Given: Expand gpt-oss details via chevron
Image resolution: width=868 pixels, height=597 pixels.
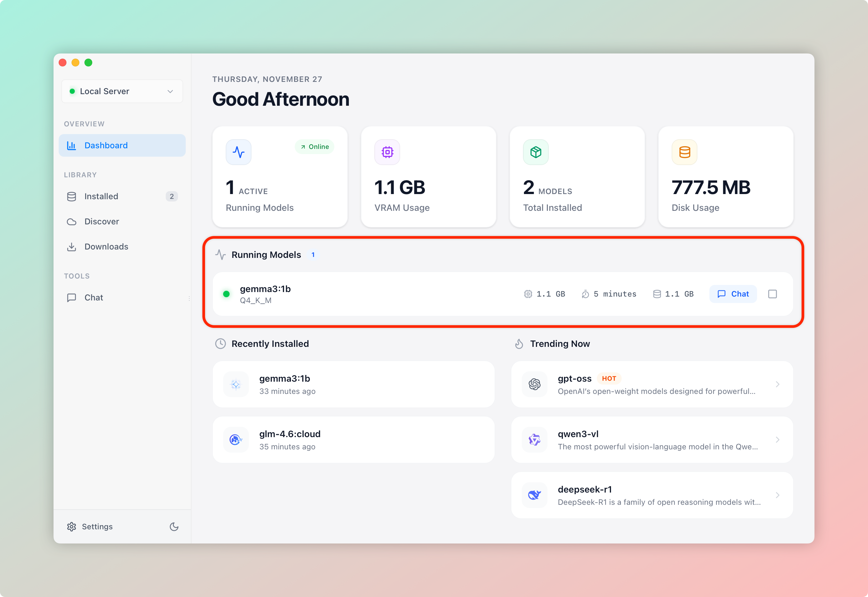Looking at the screenshot, I should 777,384.
